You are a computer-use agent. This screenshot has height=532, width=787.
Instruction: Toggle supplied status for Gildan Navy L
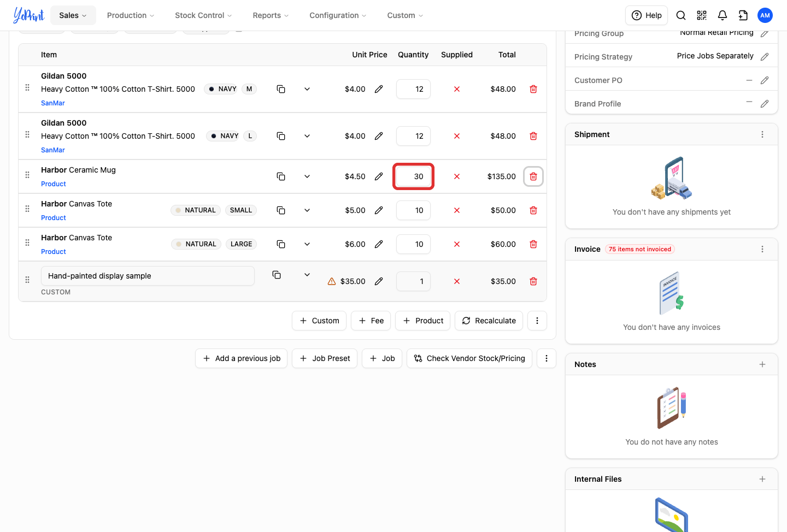click(x=457, y=136)
